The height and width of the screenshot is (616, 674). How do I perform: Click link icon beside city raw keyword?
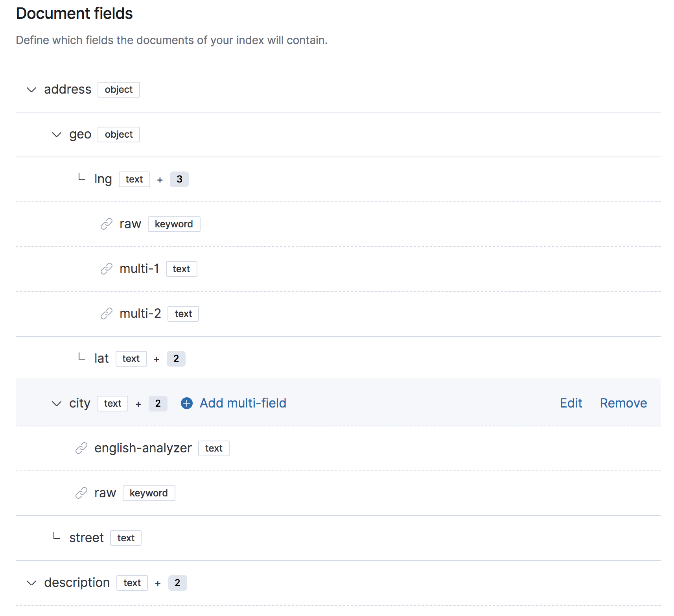click(81, 493)
